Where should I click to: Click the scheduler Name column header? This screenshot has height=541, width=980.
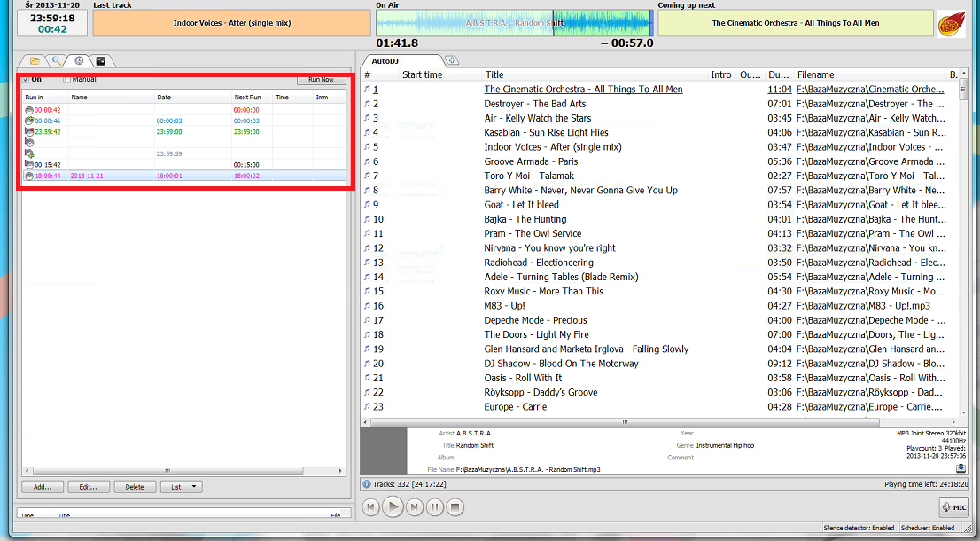click(x=112, y=97)
